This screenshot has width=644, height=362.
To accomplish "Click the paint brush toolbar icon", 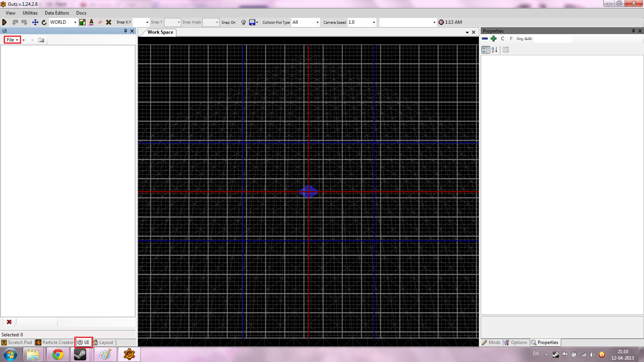I will click(x=91, y=22).
